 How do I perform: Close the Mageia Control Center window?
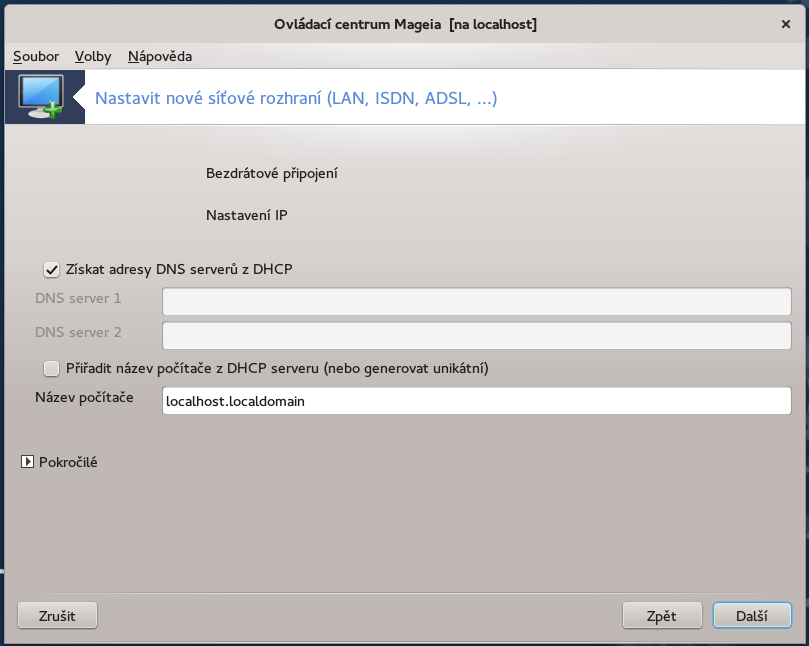coord(785,23)
